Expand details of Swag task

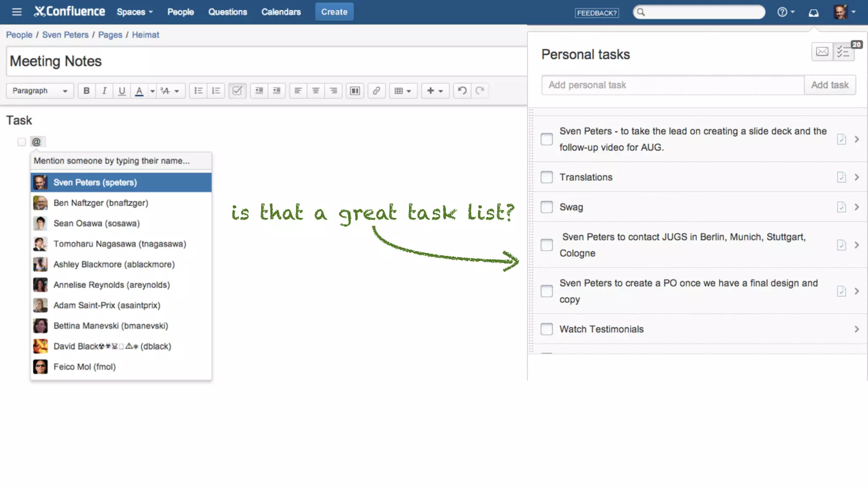click(857, 207)
